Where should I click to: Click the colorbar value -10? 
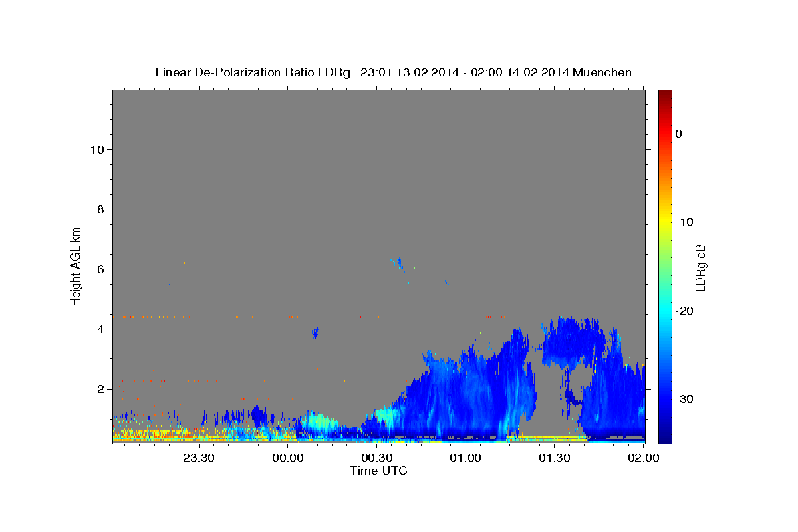pyautogui.click(x=684, y=222)
